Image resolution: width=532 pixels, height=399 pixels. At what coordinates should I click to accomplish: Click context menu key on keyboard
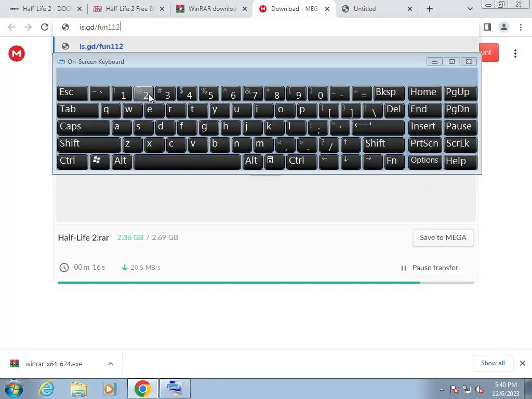tap(274, 162)
